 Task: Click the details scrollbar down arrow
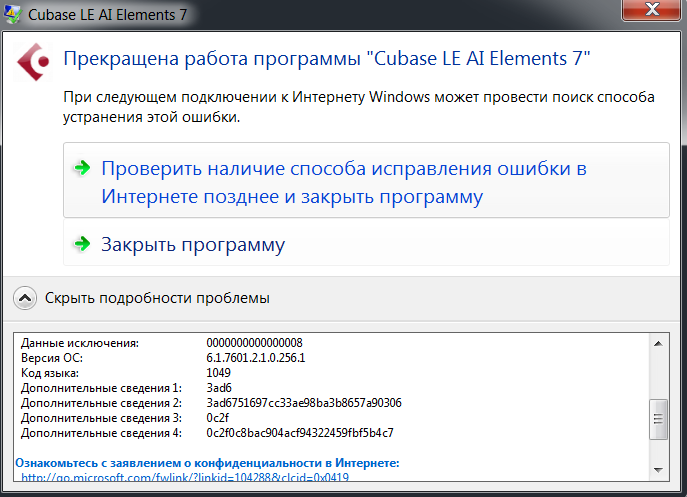click(x=658, y=470)
